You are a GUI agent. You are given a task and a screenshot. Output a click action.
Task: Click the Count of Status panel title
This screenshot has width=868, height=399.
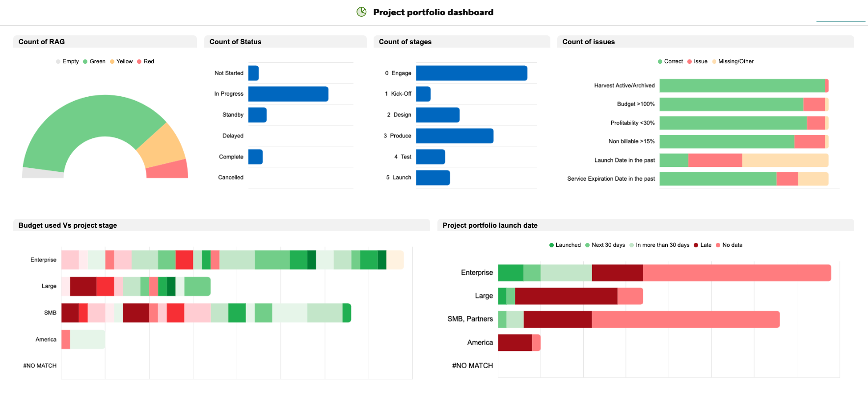[236, 42]
